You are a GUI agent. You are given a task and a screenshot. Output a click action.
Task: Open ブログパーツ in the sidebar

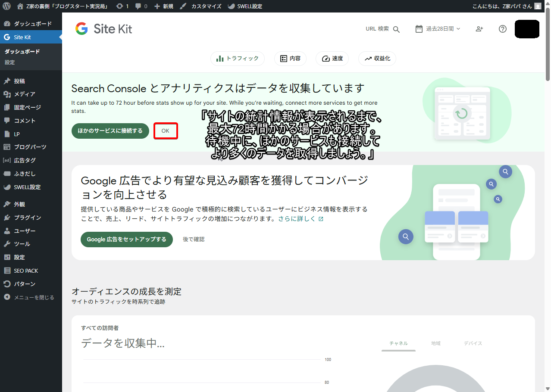pyautogui.click(x=31, y=147)
